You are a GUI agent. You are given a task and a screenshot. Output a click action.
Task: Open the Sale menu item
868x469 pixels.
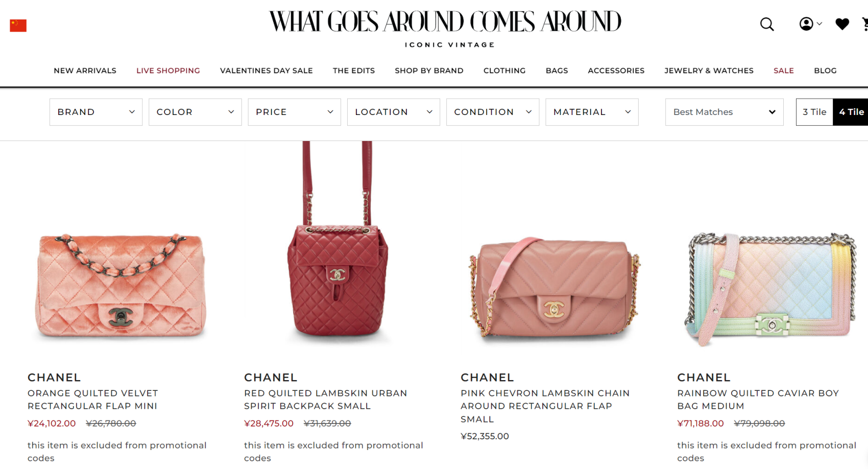pos(783,71)
